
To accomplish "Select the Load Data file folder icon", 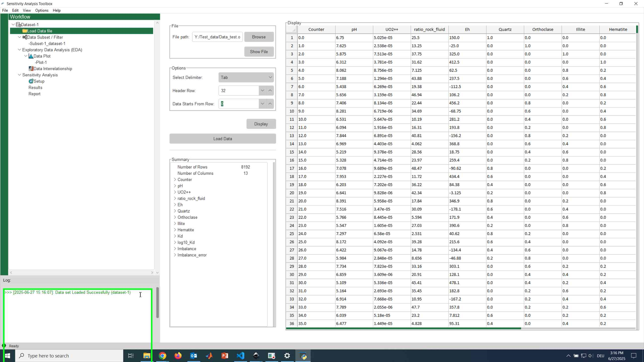I will (x=25, y=31).
